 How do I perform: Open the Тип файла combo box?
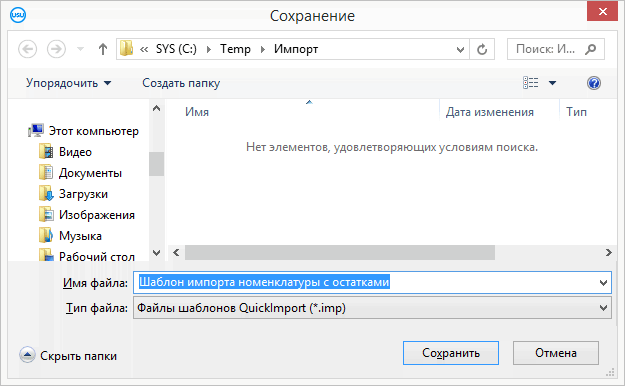tap(372, 308)
